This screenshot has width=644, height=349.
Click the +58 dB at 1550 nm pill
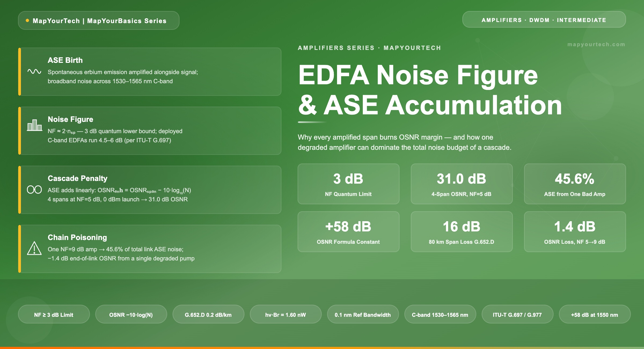point(595,314)
